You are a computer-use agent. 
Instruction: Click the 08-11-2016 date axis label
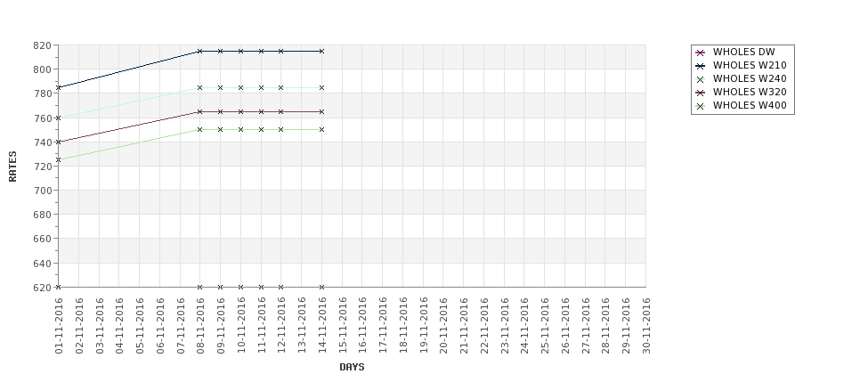[200, 326]
